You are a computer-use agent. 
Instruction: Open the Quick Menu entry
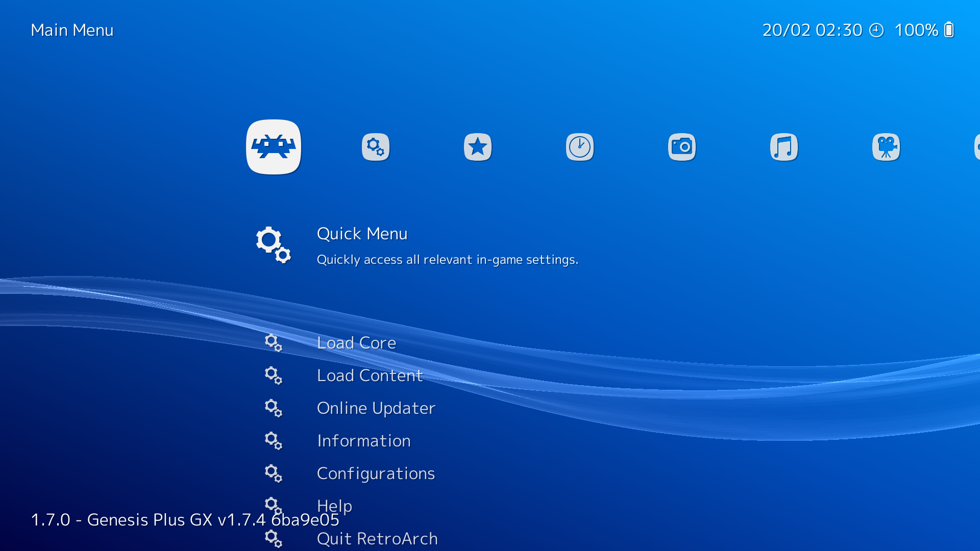[x=362, y=234]
